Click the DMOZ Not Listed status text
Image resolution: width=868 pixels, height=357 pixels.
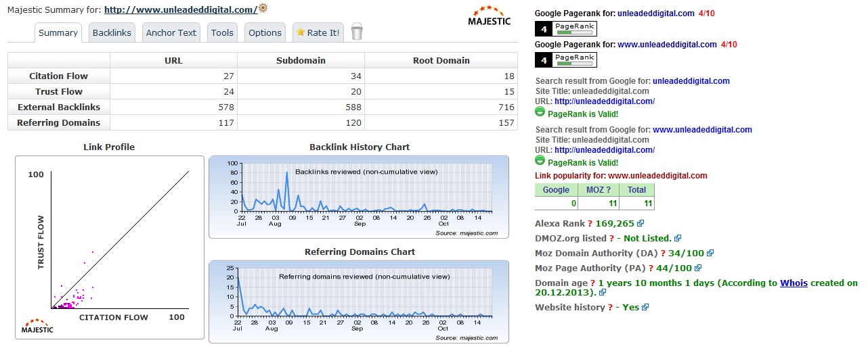point(647,238)
